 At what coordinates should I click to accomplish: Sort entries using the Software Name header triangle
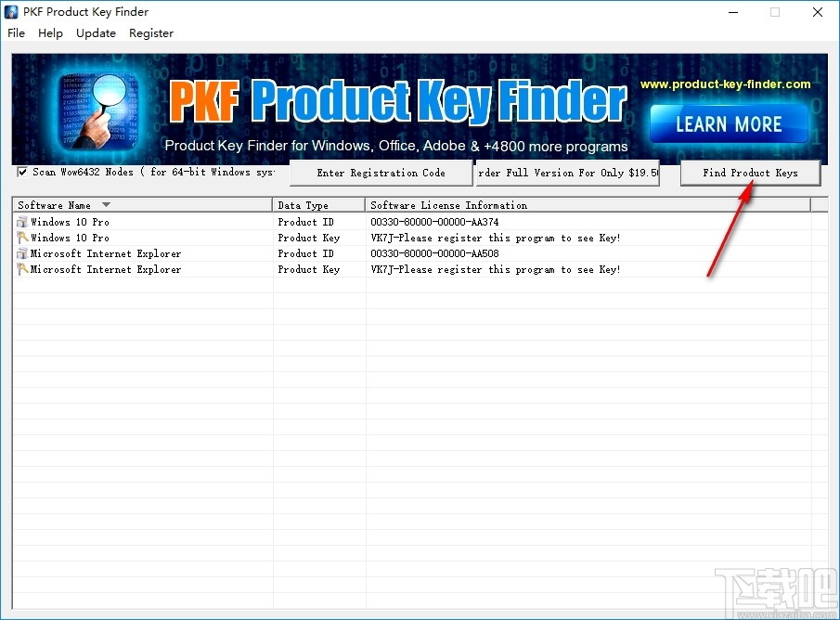(x=105, y=204)
